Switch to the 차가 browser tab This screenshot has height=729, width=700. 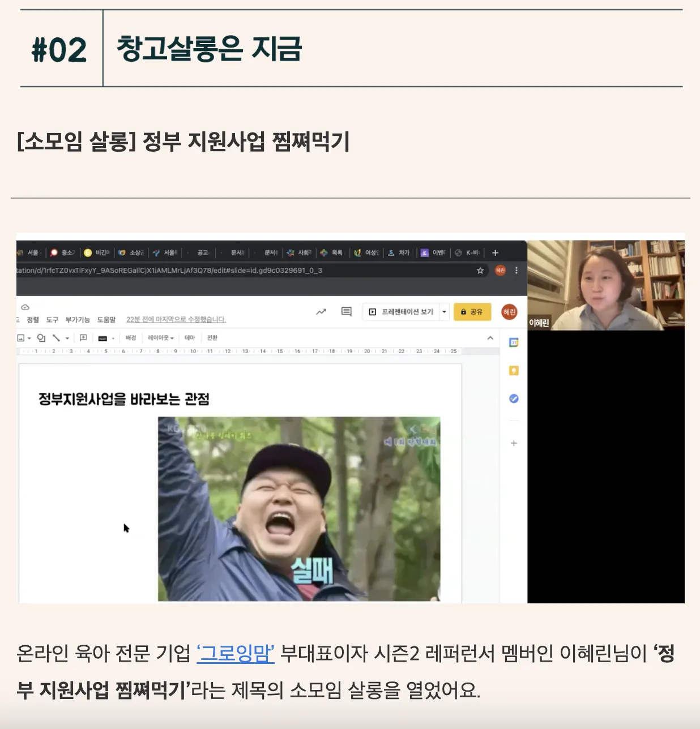pos(400,252)
